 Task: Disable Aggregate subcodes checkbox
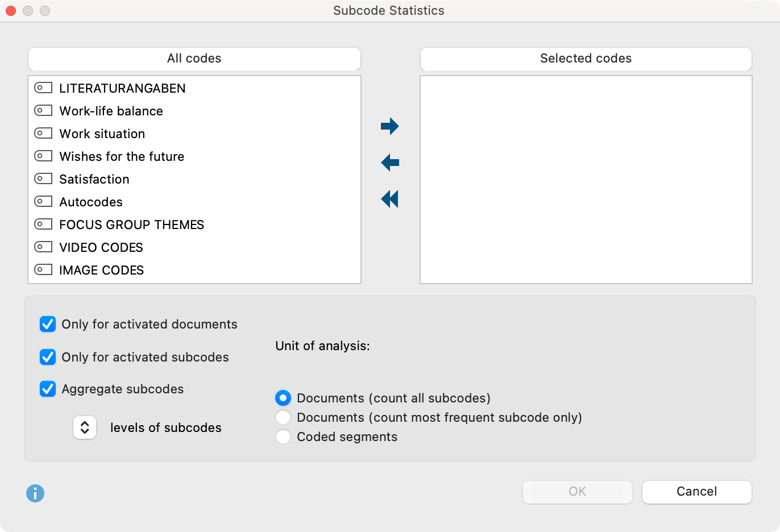pos(48,389)
